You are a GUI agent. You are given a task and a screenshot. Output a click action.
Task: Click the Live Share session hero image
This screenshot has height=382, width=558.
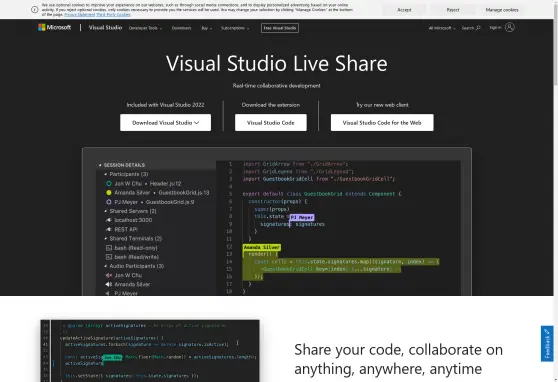coord(277,221)
